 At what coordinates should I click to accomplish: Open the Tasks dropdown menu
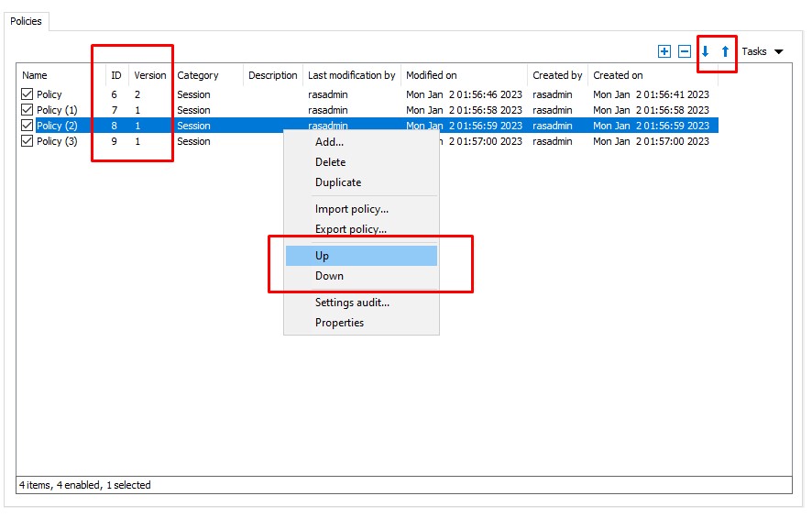[763, 52]
